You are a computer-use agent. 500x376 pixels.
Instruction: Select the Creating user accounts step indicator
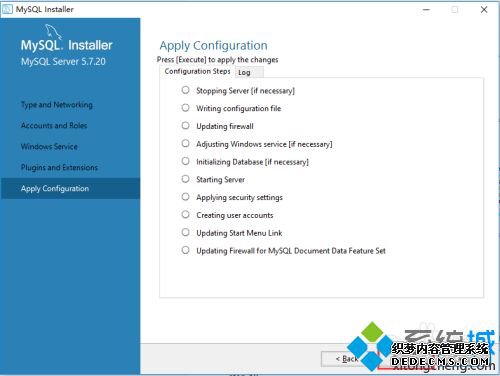[x=185, y=214]
